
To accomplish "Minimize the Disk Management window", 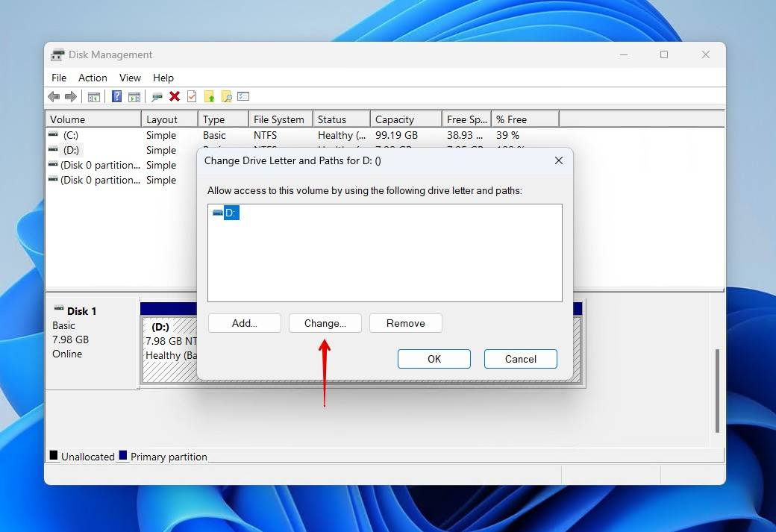I will pos(624,54).
